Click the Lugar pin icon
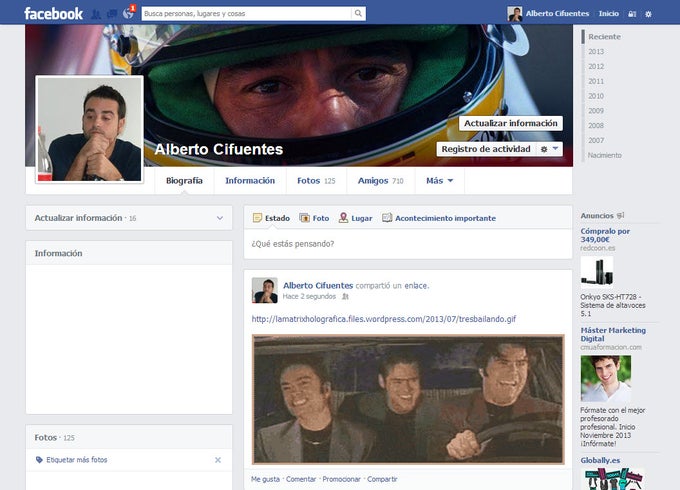The height and width of the screenshot is (490, 680). coord(343,218)
